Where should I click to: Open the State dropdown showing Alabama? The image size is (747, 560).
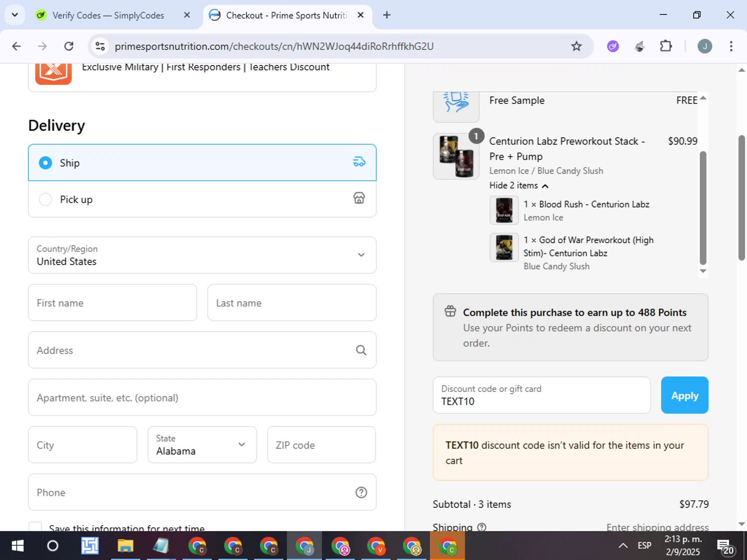click(202, 445)
